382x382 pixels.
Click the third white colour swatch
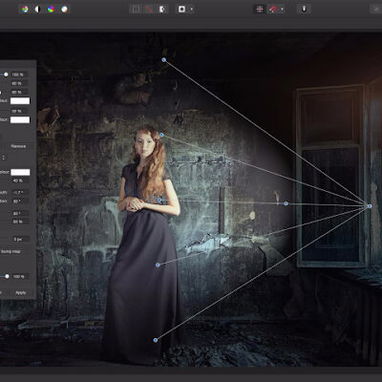(20, 172)
